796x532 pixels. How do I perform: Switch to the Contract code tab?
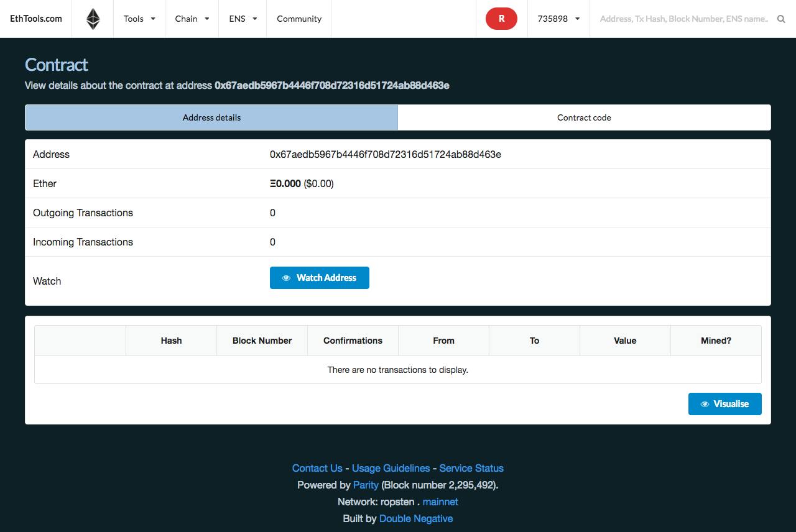pyautogui.click(x=584, y=117)
